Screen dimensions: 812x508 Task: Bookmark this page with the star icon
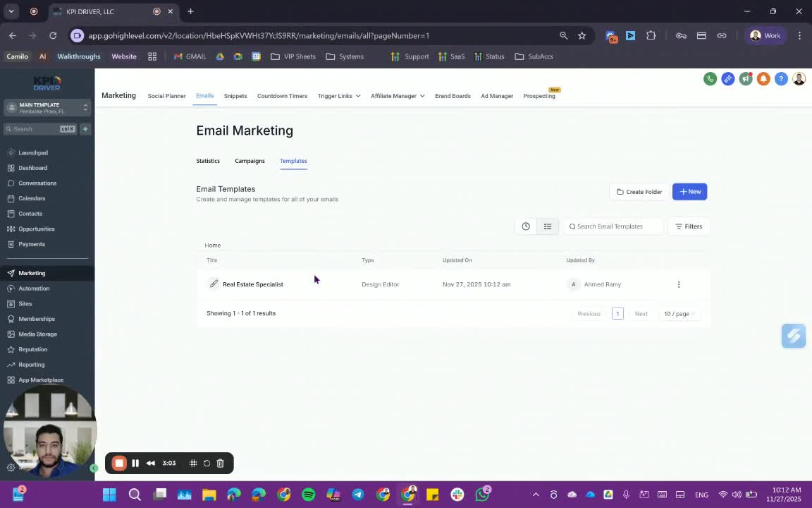point(582,36)
